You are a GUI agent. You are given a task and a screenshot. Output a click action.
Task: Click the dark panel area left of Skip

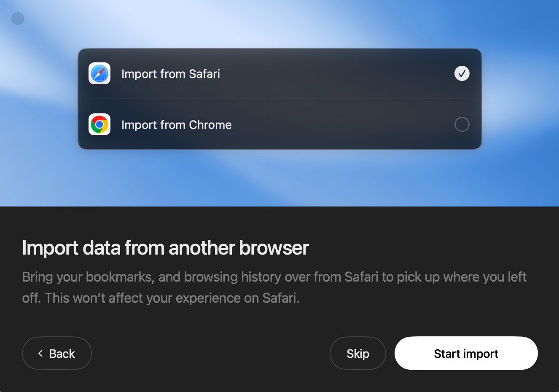[x=211, y=353]
